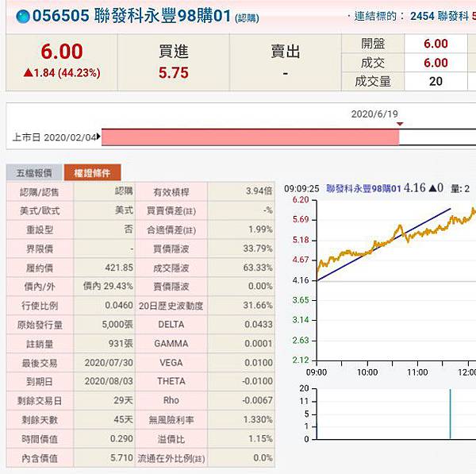
Task: Click the 買進 price 5.75
Action: (x=174, y=73)
